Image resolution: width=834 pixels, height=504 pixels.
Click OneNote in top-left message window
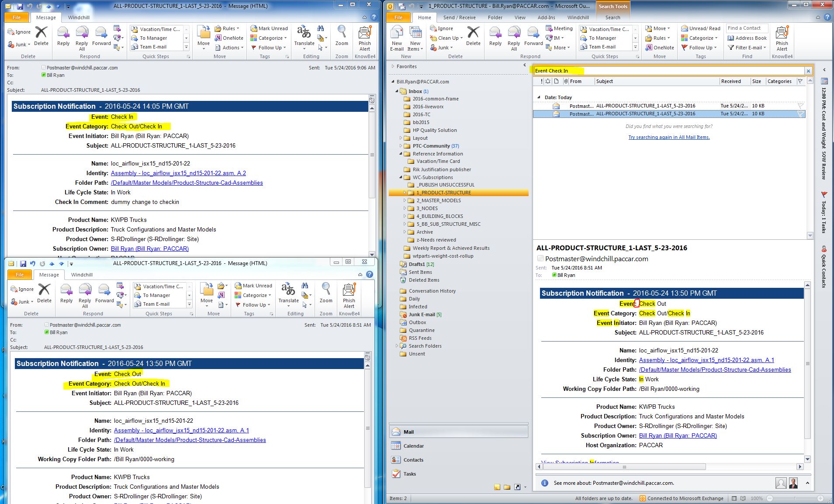(229, 38)
